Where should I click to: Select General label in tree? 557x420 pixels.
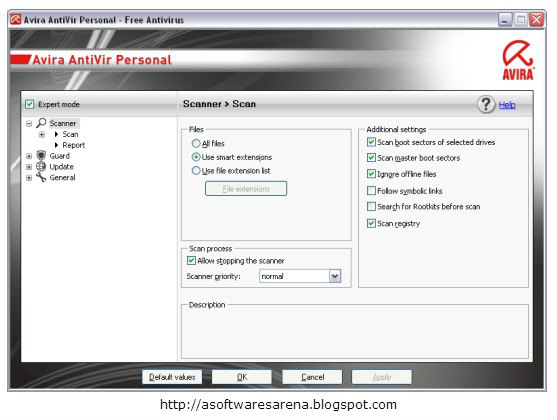click(63, 177)
